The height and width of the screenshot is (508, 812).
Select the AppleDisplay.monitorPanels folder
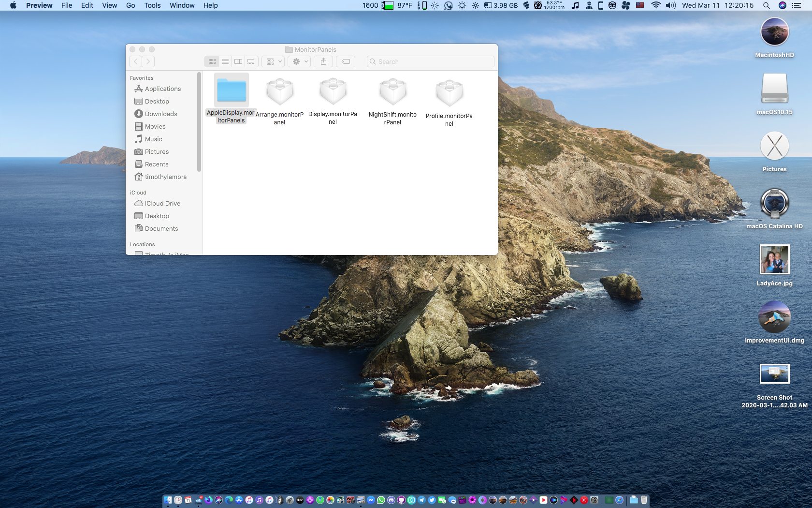(x=232, y=90)
